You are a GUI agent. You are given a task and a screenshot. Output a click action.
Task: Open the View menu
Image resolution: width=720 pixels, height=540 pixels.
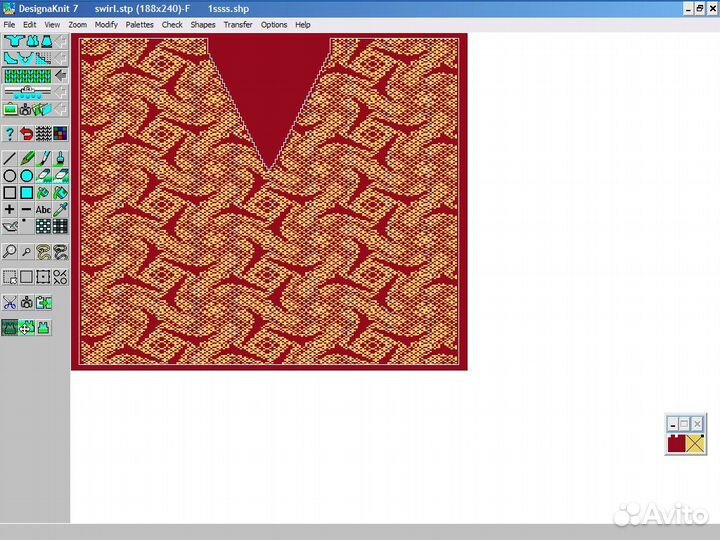52,25
